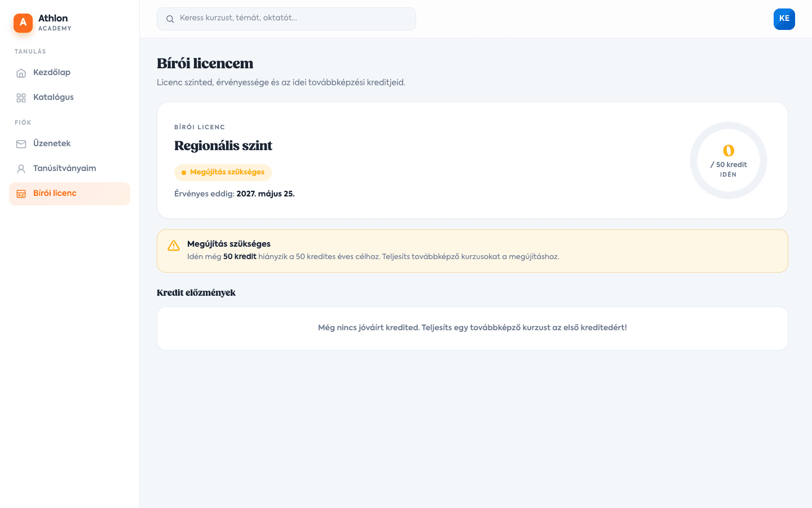Click the Regionális szint license heading
812x508 pixels.
(x=223, y=146)
